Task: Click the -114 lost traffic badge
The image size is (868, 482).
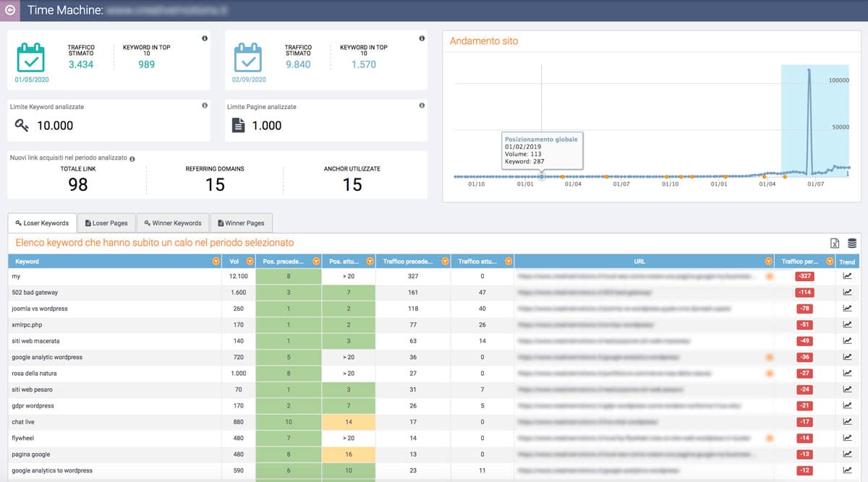Action: [805, 293]
